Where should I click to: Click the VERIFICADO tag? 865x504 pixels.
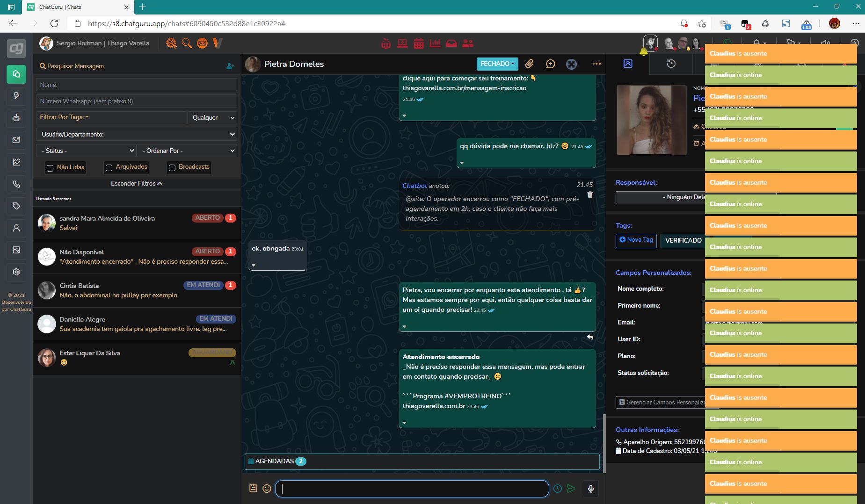pyautogui.click(x=683, y=240)
